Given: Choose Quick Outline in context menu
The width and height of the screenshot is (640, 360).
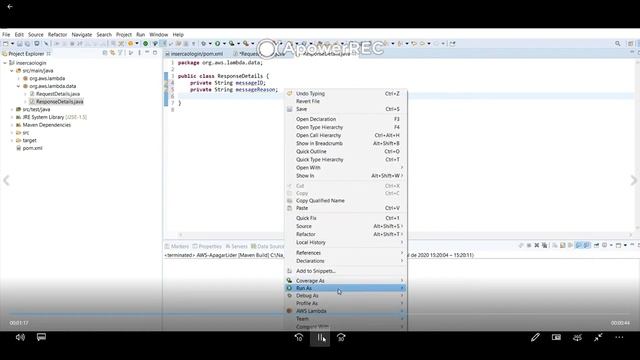Looking at the screenshot, I should [x=345, y=151].
